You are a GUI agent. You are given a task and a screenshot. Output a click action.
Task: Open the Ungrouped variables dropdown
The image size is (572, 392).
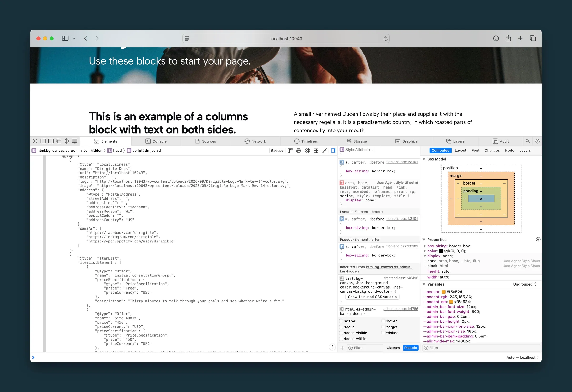pyautogui.click(x=525, y=284)
